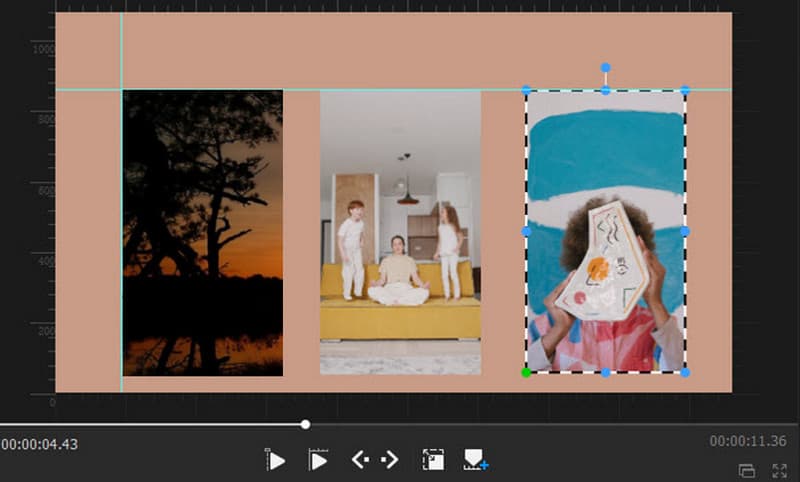Click the 400 mark on the vertical ruler
The height and width of the screenshot is (482, 800).
point(46,261)
